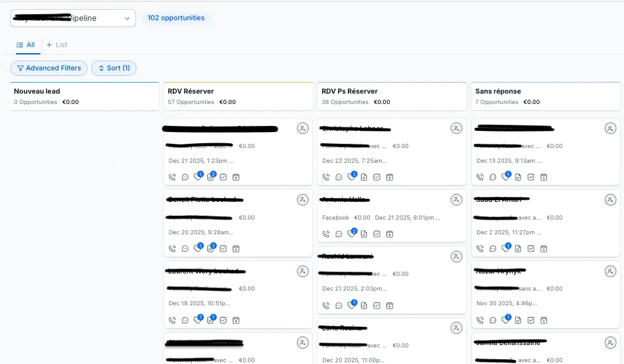Click the Facebook source label
Screen dimensions: 624x364
coord(336,218)
